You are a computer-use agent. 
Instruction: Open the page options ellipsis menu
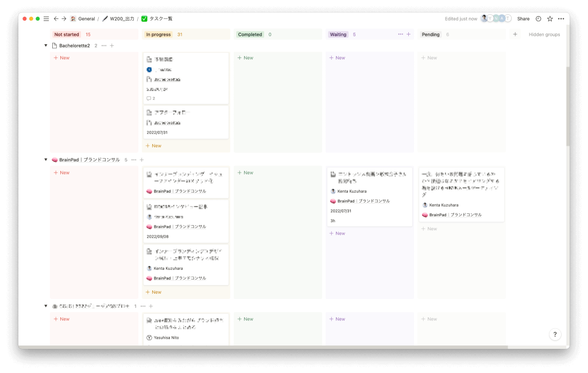coord(561,19)
